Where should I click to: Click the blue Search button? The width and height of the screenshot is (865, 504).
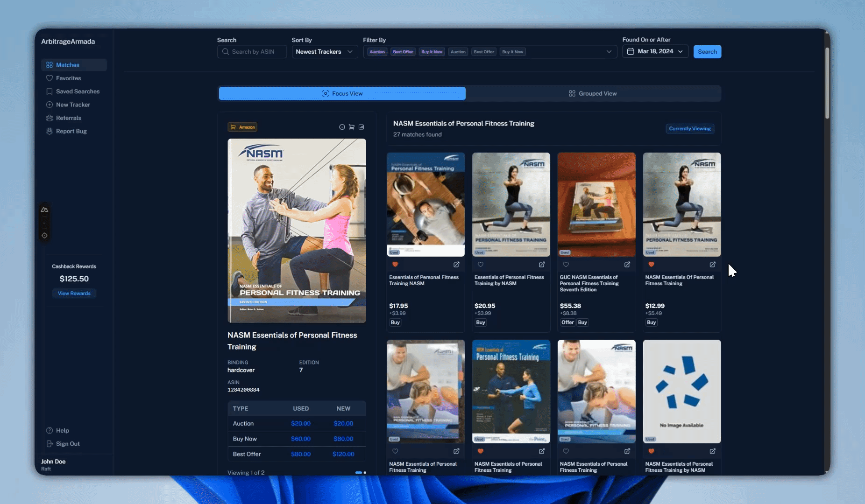pyautogui.click(x=707, y=52)
